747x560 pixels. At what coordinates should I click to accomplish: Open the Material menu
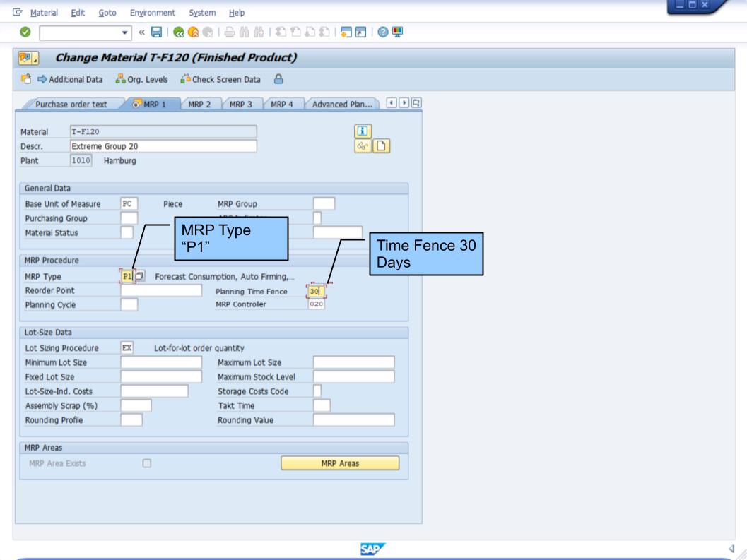pyautogui.click(x=44, y=13)
